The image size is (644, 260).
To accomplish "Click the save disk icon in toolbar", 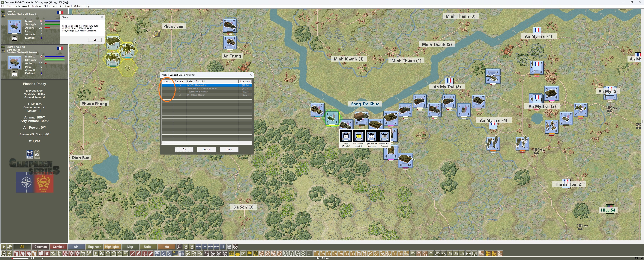I will pyautogui.click(x=229, y=247).
